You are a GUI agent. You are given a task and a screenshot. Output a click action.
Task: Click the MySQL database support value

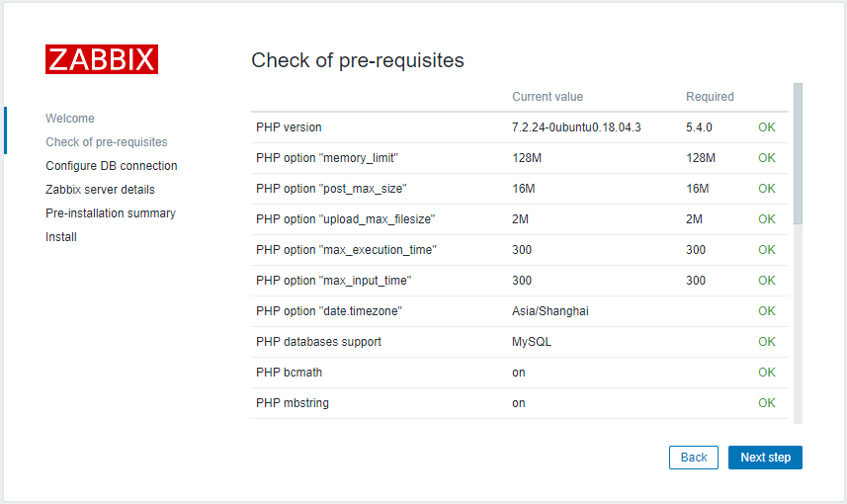pos(532,342)
